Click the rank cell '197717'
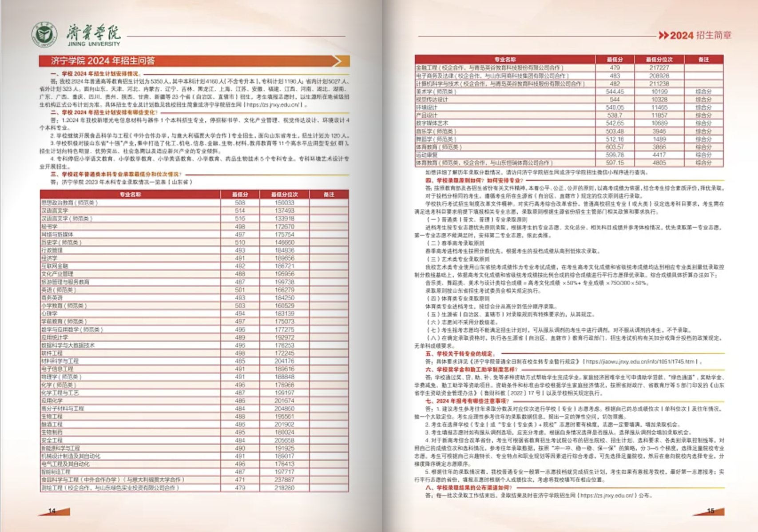Image resolution: width=758 pixels, height=532 pixels. (285, 472)
